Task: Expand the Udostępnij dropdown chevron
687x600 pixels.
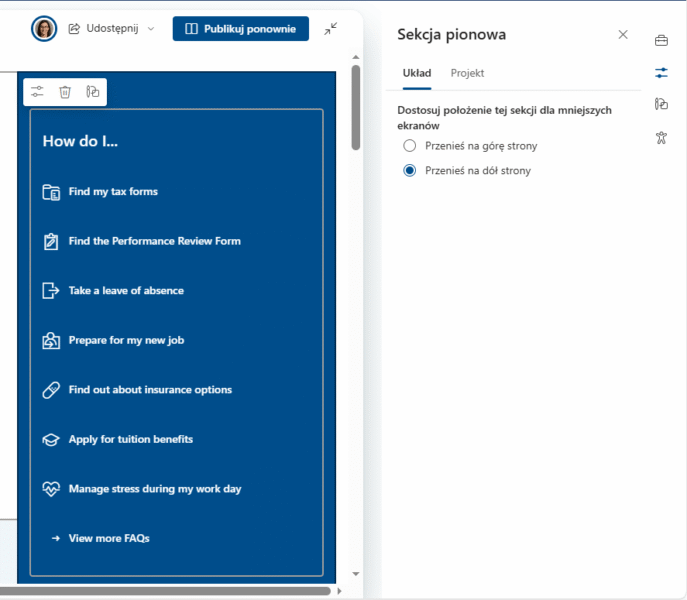Action: [x=151, y=29]
